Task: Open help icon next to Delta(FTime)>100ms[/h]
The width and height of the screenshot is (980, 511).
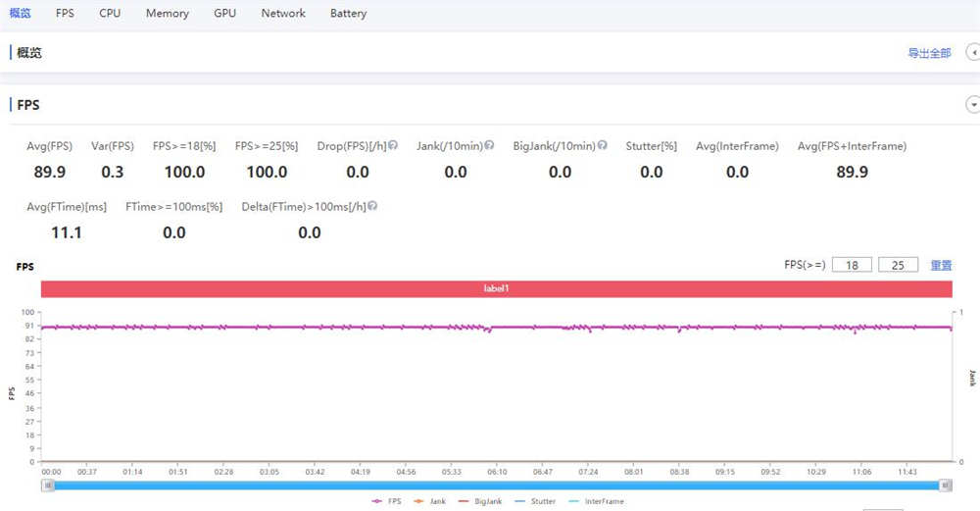Action: [371, 206]
